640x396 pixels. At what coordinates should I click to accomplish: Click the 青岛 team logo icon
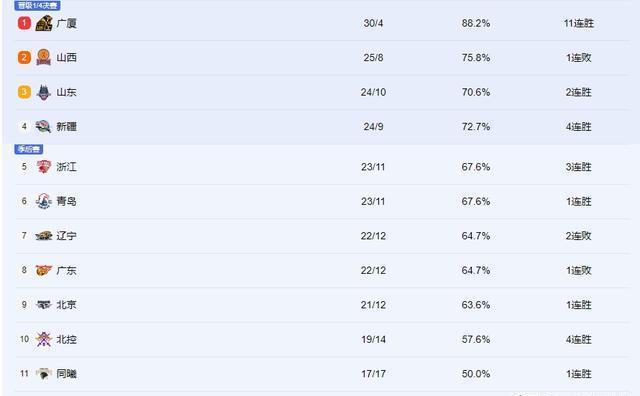[44, 201]
